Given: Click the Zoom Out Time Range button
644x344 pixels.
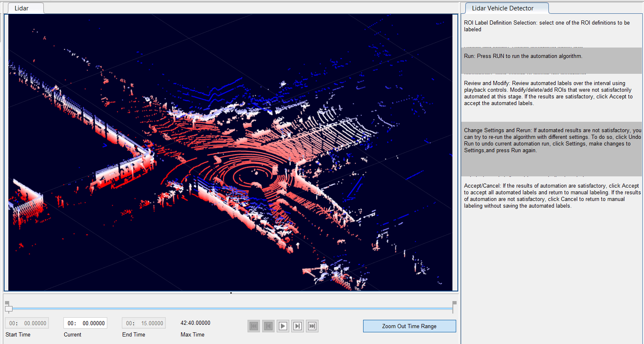Looking at the screenshot, I should (409, 326).
